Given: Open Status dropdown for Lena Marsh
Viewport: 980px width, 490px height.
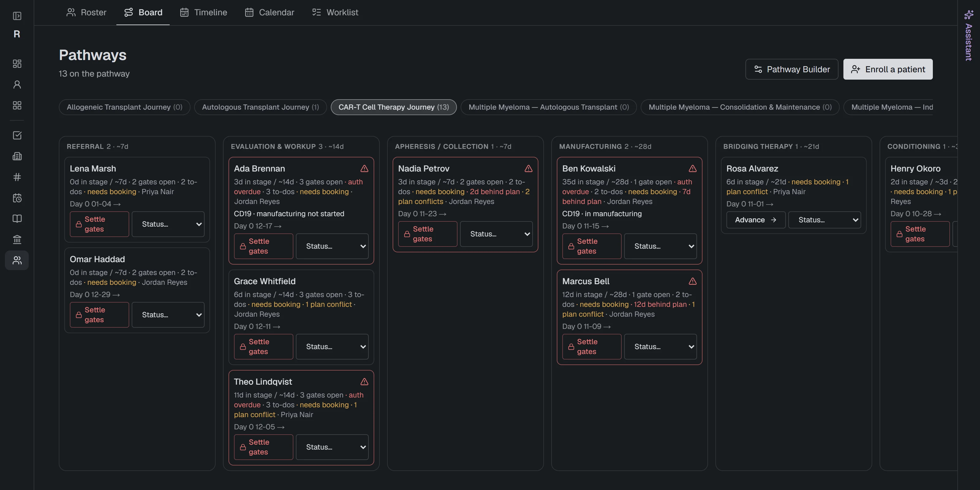Looking at the screenshot, I should [168, 224].
